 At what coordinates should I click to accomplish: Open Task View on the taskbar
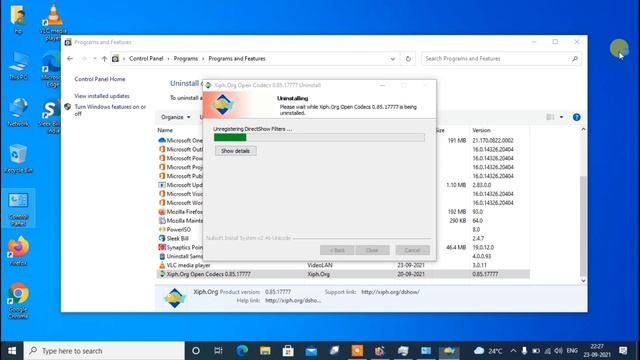218,351
